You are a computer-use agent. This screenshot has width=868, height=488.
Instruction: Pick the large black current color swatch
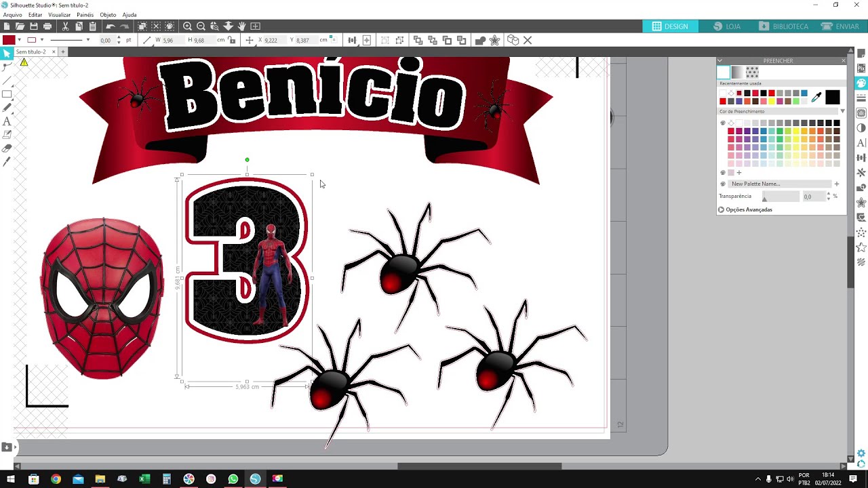832,98
